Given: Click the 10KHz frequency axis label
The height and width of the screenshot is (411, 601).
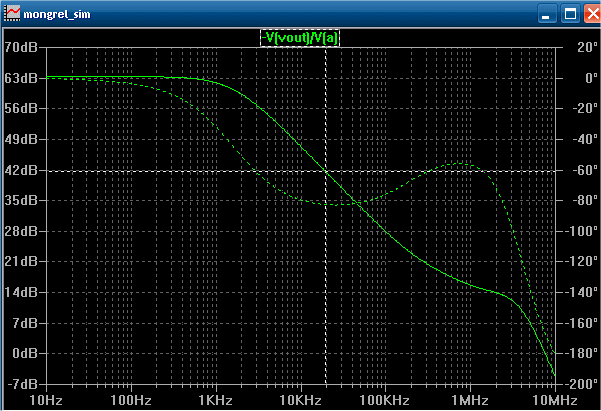Looking at the screenshot, I should pyautogui.click(x=300, y=401).
